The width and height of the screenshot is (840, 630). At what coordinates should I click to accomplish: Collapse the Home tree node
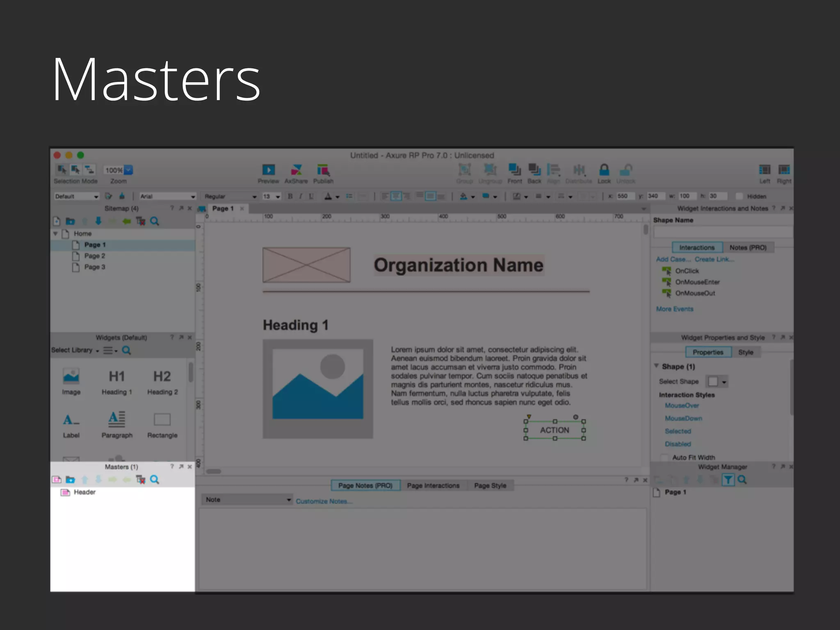tap(55, 233)
